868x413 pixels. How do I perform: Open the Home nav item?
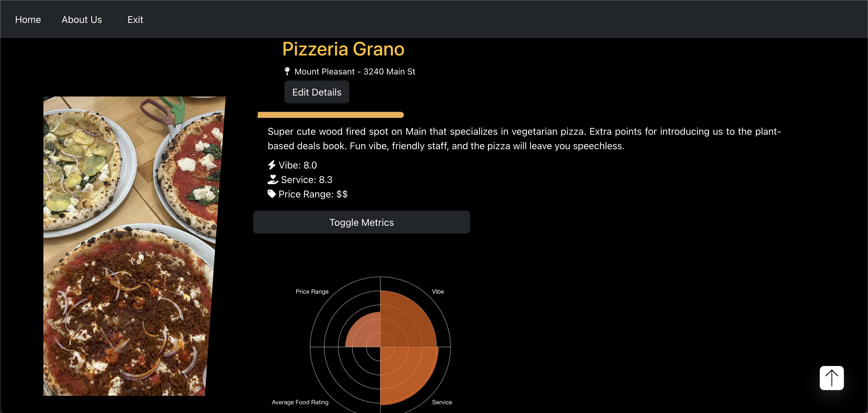coord(28,20)
